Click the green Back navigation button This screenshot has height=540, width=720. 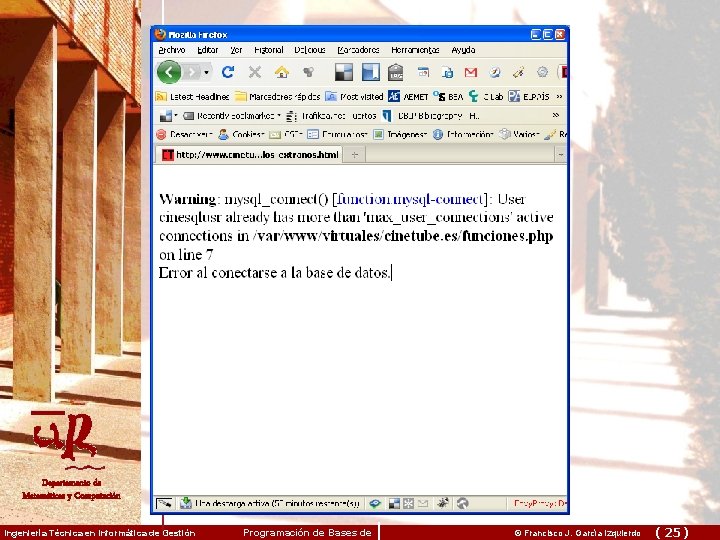[169, 72]
